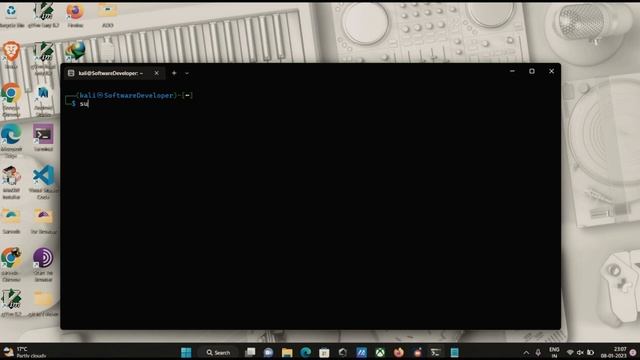Viewport: 640px width, 360px height.
Task: Open the Microsoft Edge desktop shortcut
Action: pos(11,141)
